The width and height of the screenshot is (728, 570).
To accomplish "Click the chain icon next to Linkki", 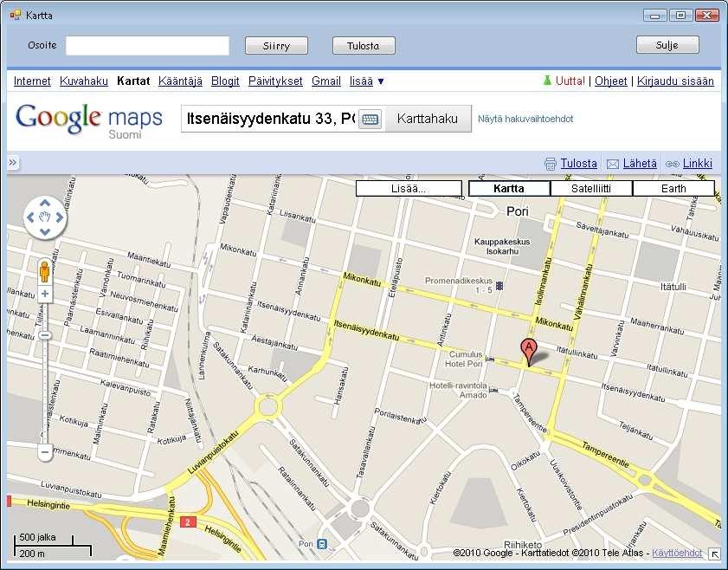I will (x=672, y=164).
